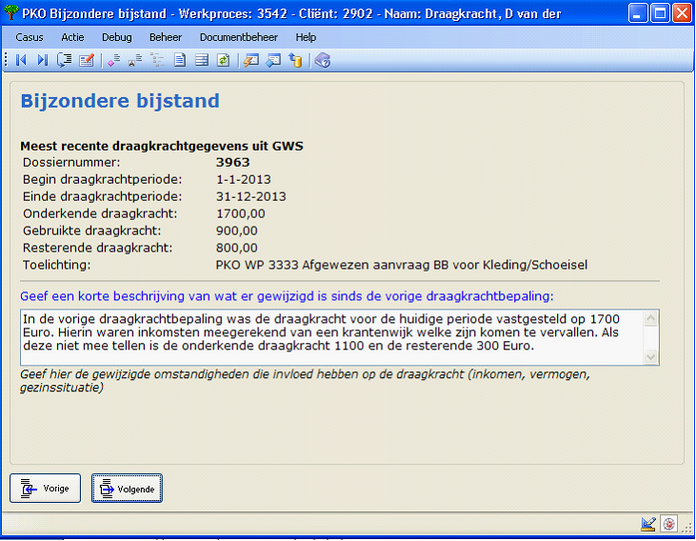696x541 pixels.
Task: Click the ruler and pencil status bar icon
Action: [649, 524]
